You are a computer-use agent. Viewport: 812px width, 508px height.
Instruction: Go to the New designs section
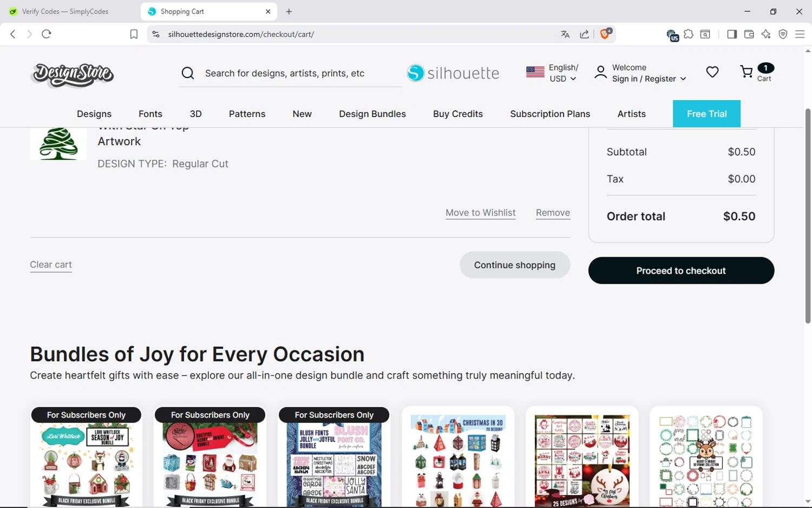coord(302,114)
